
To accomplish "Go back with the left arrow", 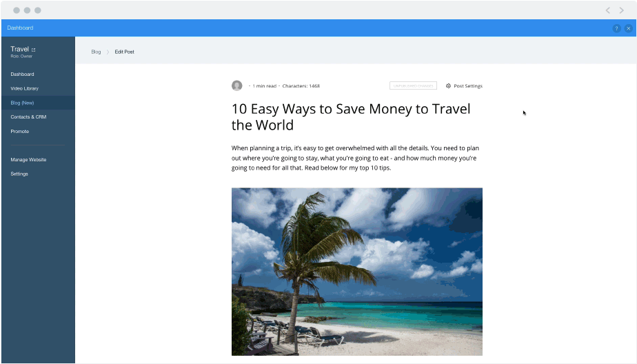I will [608, 10].
